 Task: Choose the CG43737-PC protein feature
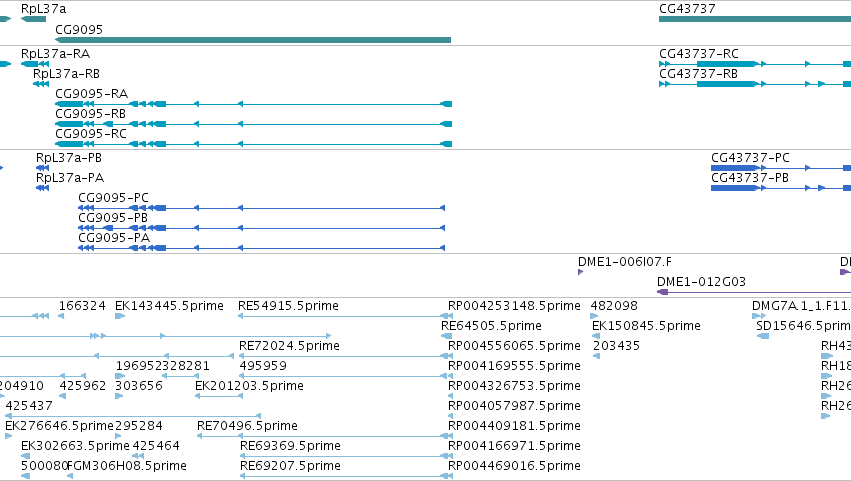781,168
